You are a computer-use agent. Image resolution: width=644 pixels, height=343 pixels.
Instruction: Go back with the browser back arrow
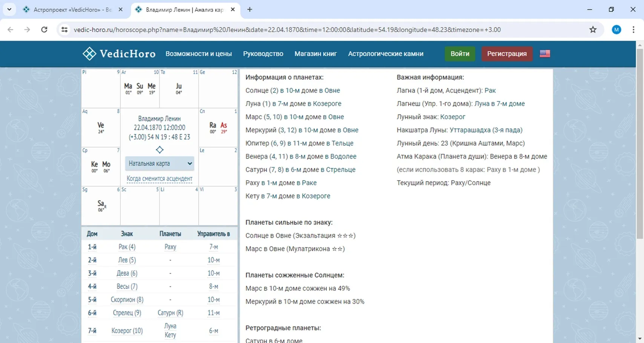pos(11,30)
